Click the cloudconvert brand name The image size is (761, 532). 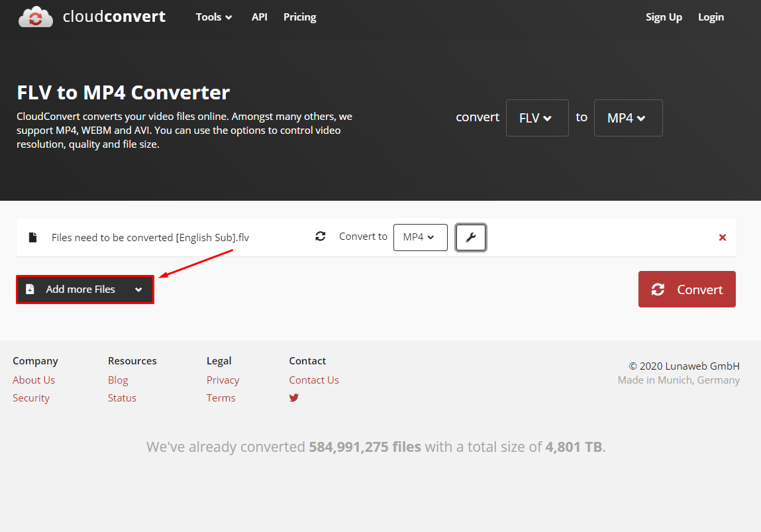pos(114,17)
